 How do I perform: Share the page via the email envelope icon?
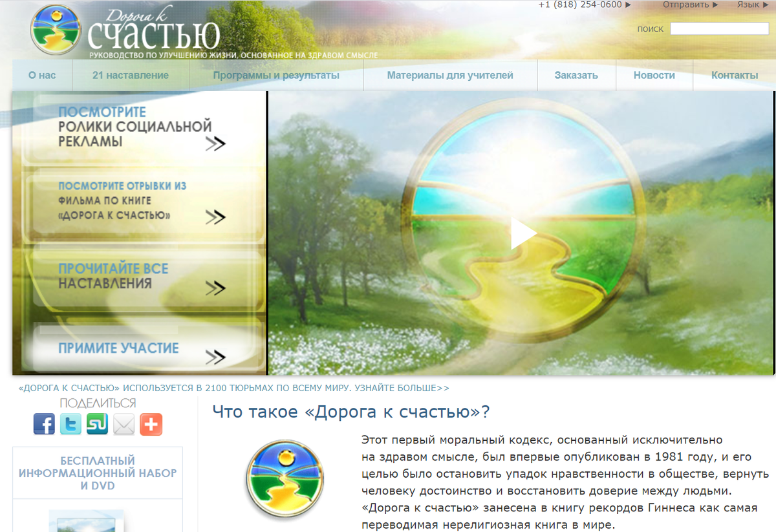tap(124, 424)
